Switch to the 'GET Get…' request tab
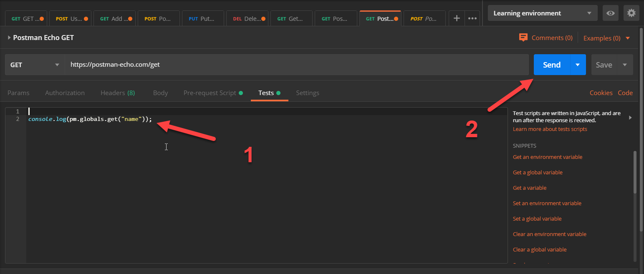This screenshot has height=274, width=644. point(292,18)
